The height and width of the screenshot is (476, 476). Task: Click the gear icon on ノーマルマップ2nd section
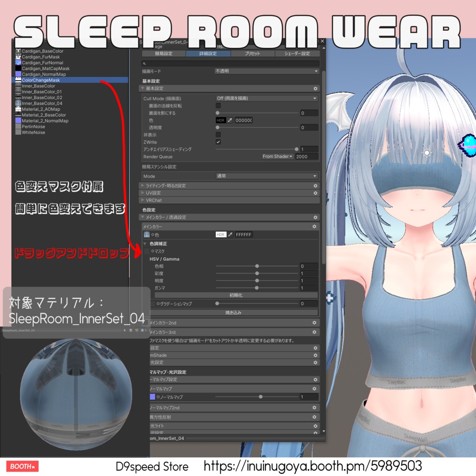[x=315, y=407]
